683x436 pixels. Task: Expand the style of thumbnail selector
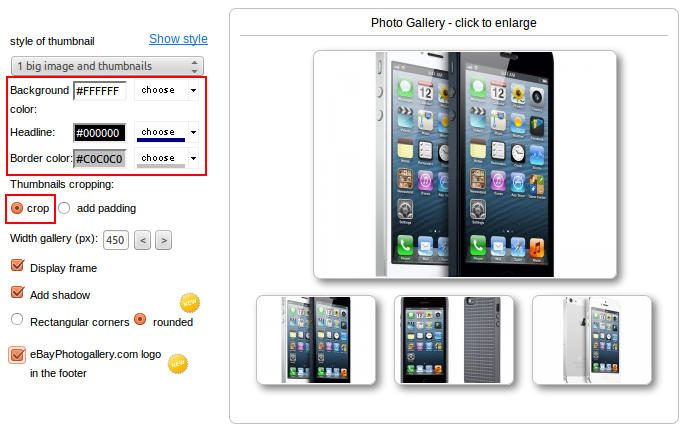click(x=107, y=66)
